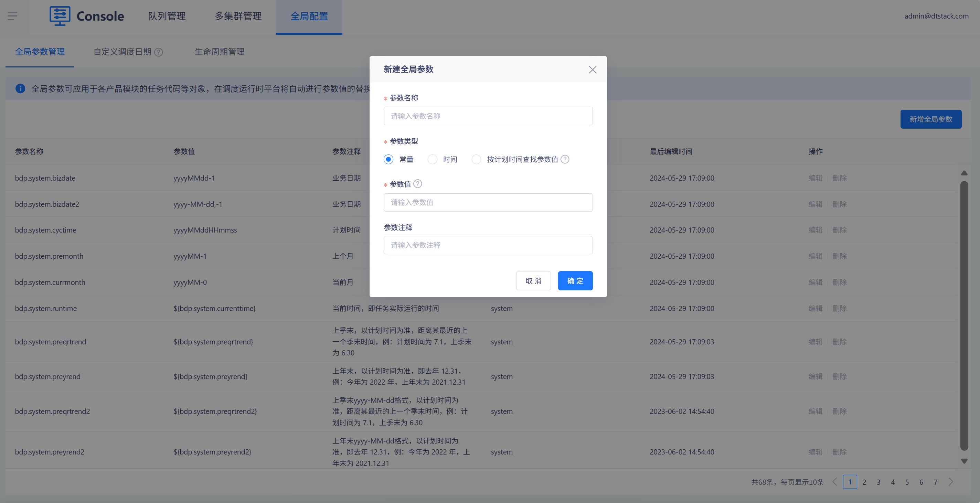Image resolution: width=980 pixels, height=503 pixels.
Task: Show help for 自定义调度日期 tab
Action: coord(159,52)
